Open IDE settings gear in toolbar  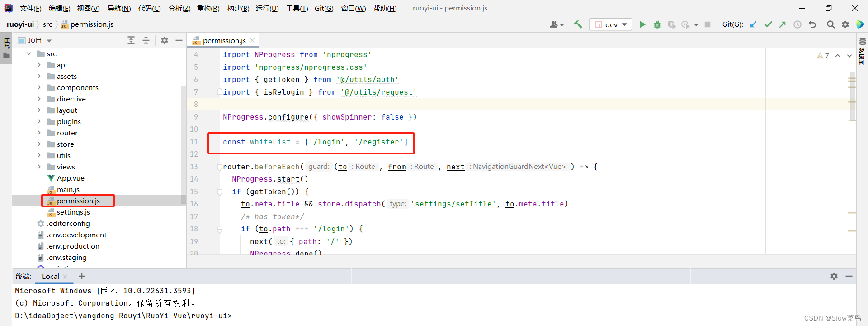(x=845, y=24)
